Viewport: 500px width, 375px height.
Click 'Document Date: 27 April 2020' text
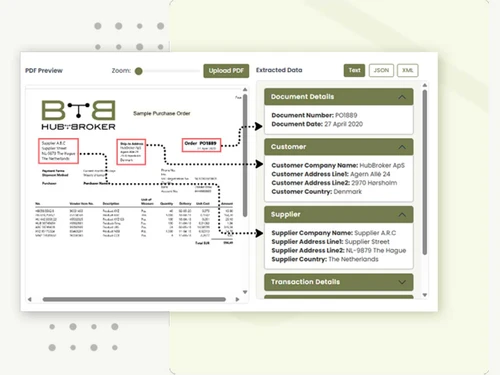pyautogui.click(x=317, y=124)
